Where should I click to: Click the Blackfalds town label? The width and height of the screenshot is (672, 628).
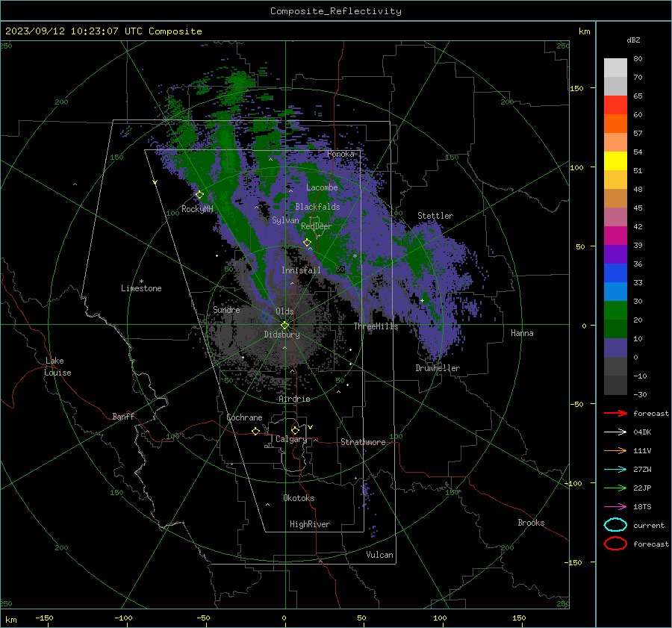point(317,207)
